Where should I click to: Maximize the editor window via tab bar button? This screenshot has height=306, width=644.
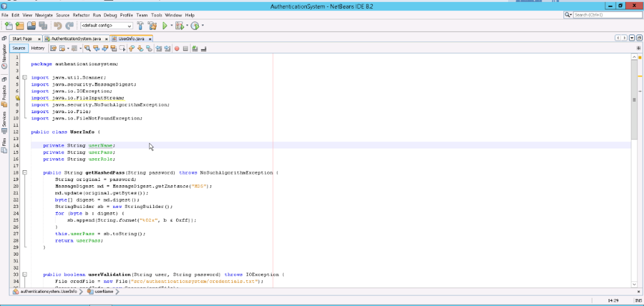[x=639, y=38]
